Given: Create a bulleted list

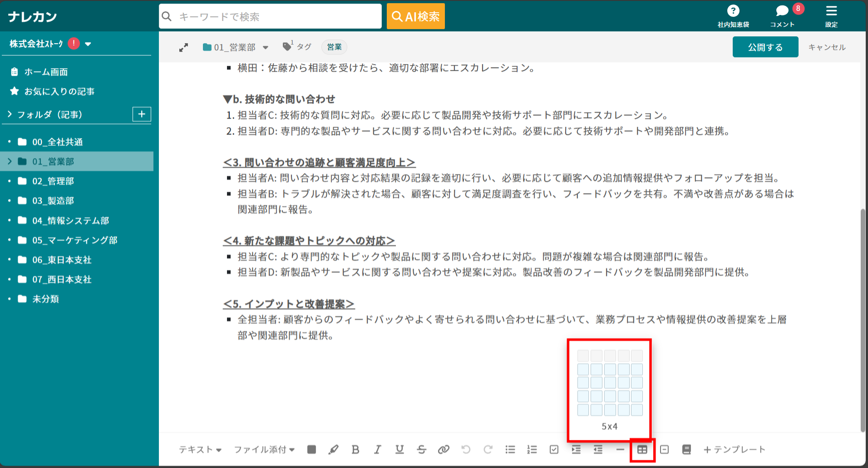Looking at the screenshot, I should (x=510, y=449).
